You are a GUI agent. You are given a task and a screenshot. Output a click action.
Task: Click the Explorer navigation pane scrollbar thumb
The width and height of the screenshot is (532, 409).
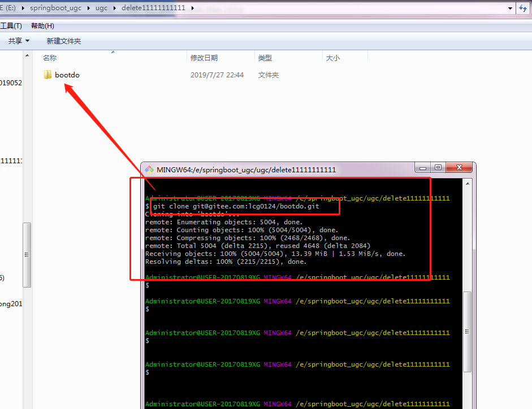click(x=27, y=255)
